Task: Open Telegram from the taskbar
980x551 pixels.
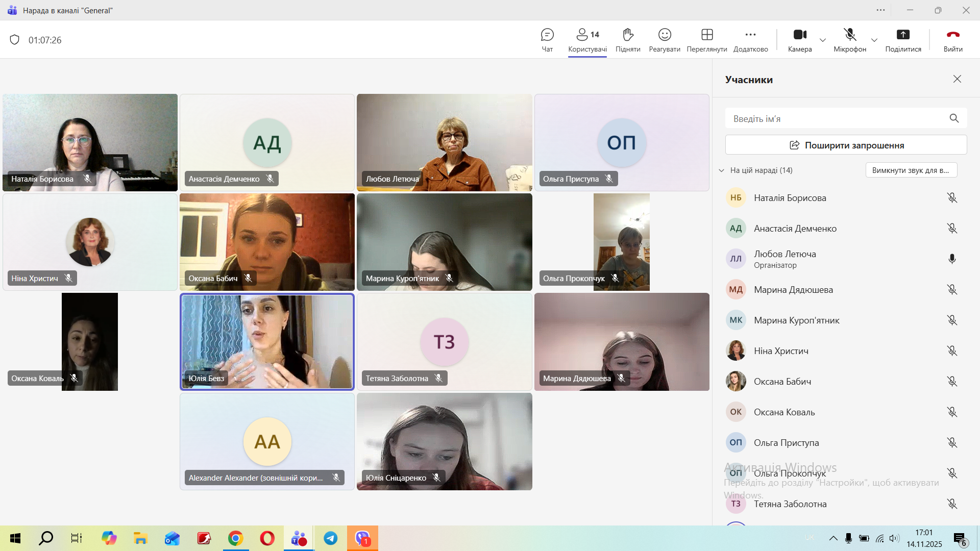Action: click(x=331, y=538)
